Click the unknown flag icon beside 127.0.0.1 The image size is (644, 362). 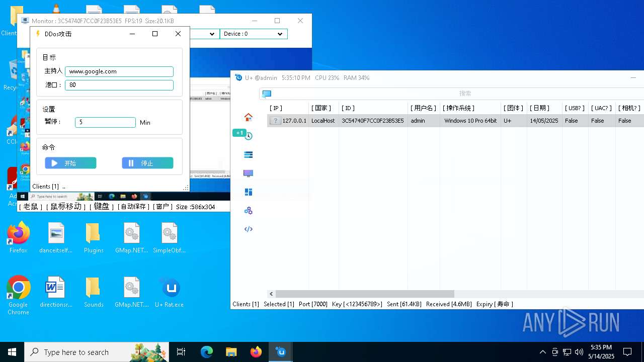click(275, 121)
